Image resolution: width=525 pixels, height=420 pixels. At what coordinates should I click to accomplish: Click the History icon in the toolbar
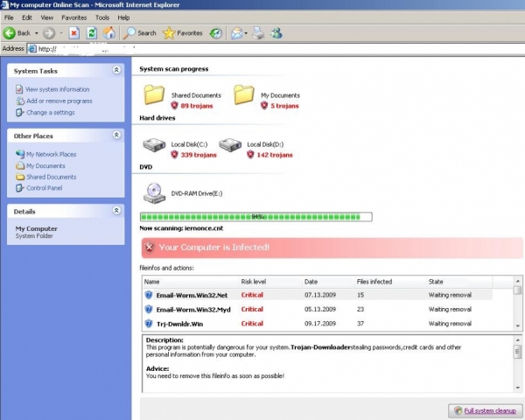point(215,33)
